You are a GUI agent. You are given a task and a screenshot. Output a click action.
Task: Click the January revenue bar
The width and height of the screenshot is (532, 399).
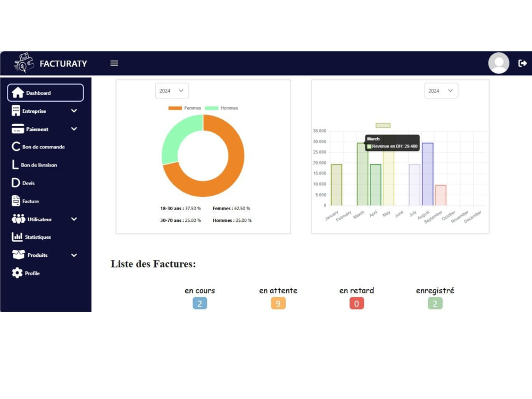pos(336,185)
